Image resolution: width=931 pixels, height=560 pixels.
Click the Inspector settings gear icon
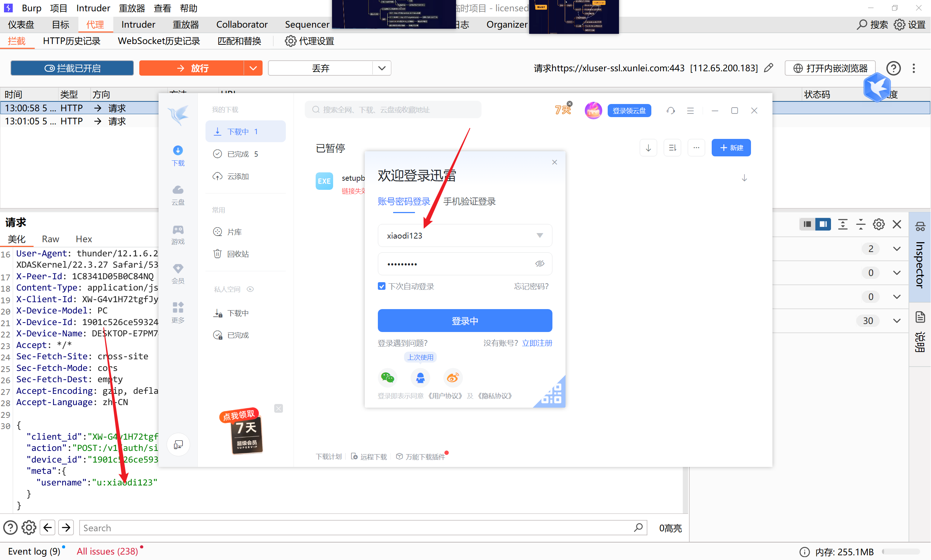click(x=879, y=224)
